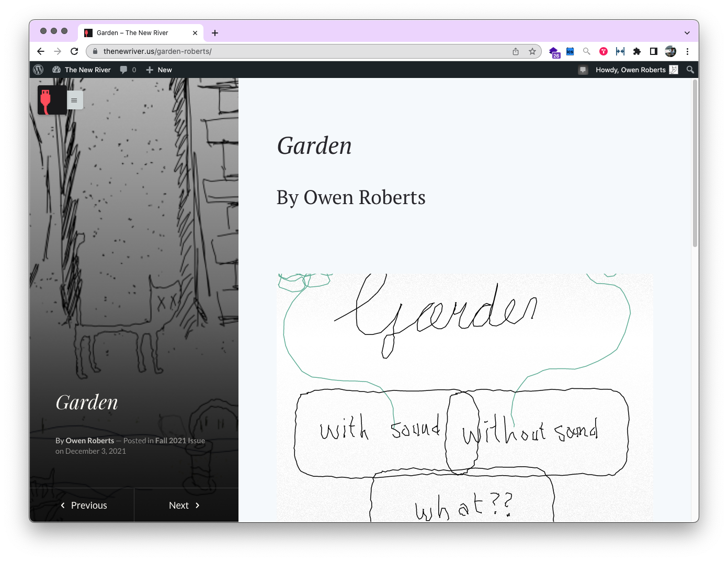The height and width of the screenshot is (561, 728).
Task: Open the red plug site logo
Action: 52,100
